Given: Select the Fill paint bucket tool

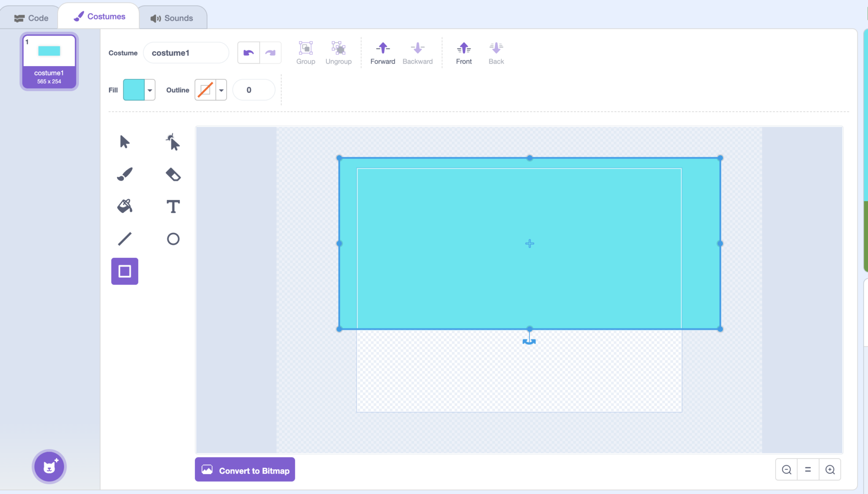Looking at the screenshot, I should 124,206.
